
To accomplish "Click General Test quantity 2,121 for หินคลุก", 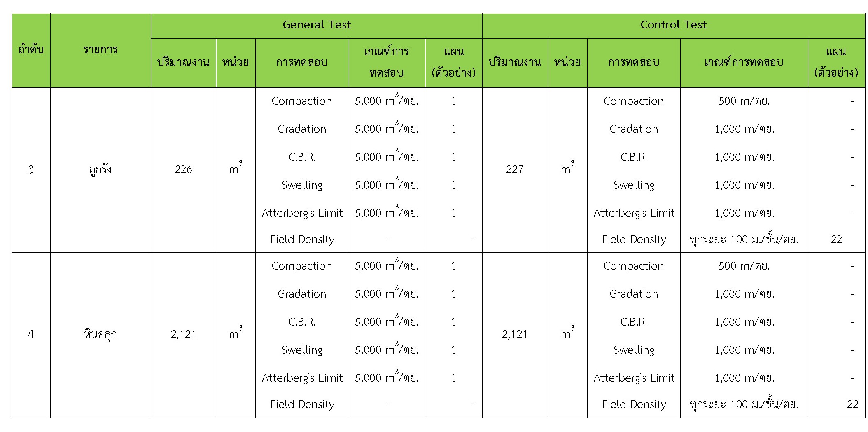I will click(x=183, y=334).
